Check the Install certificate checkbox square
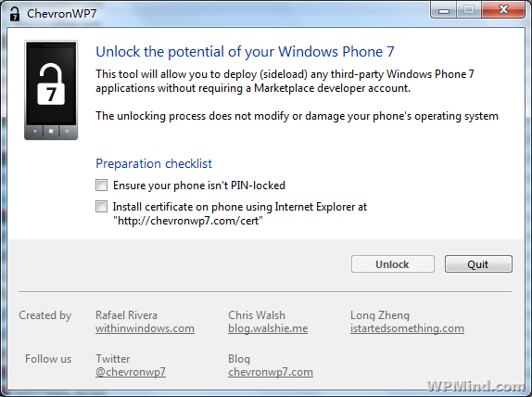Image resolution: width=532 pixels, height=397 pixels. click(101, 206)
